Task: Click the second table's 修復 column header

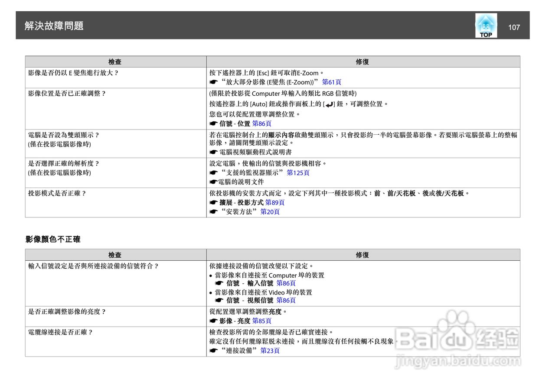Action: click(x=363, y=255)
